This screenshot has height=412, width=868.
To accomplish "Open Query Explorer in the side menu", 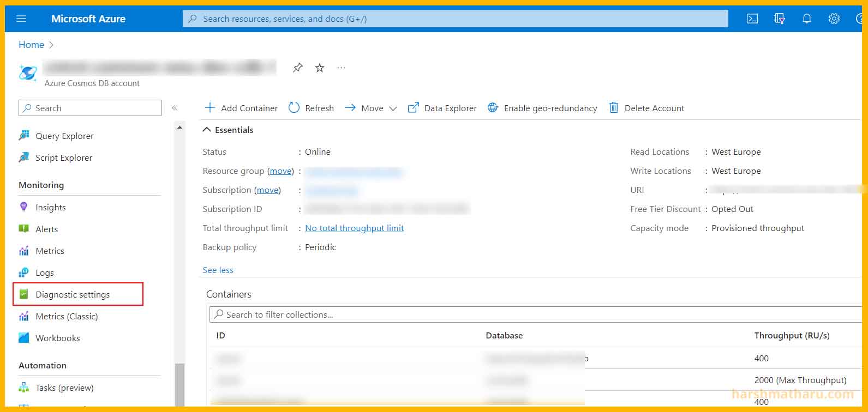I will [64, 136].
